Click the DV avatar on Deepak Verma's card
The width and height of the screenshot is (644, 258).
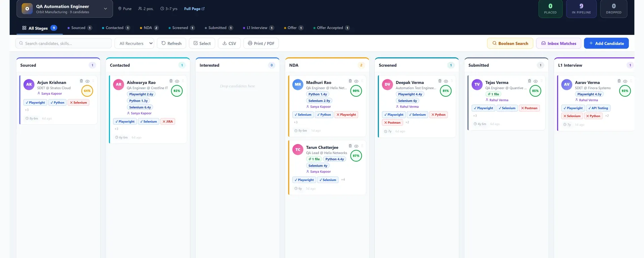(387, 84)
